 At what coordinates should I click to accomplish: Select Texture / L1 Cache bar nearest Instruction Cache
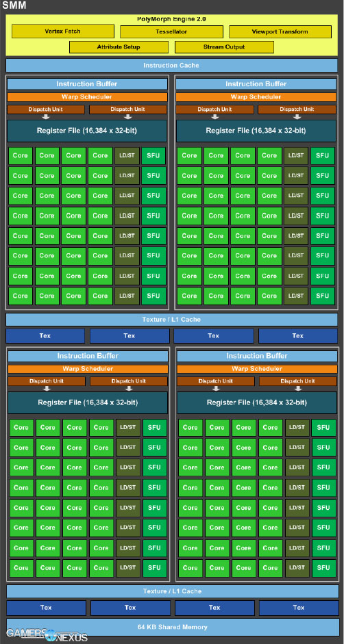[171, 320]
